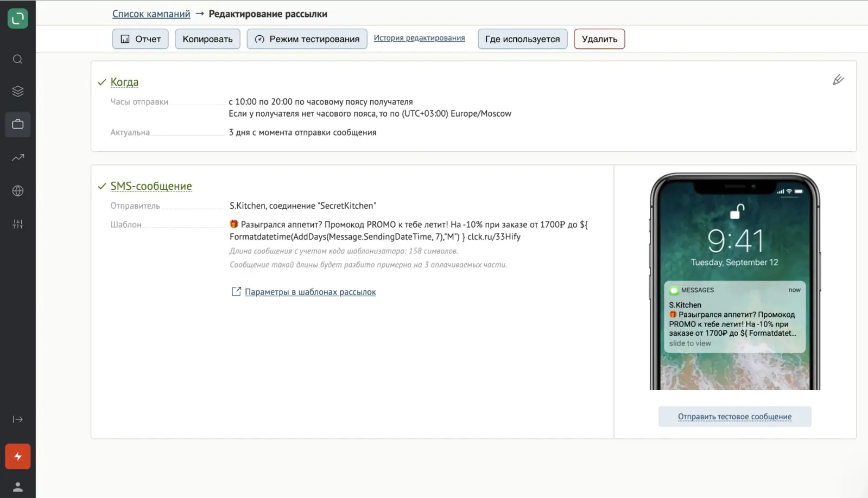This screenshot has width=868, height=498.
Task: Open the layers stack sidebar icon
Action: (x=17, y=91)
